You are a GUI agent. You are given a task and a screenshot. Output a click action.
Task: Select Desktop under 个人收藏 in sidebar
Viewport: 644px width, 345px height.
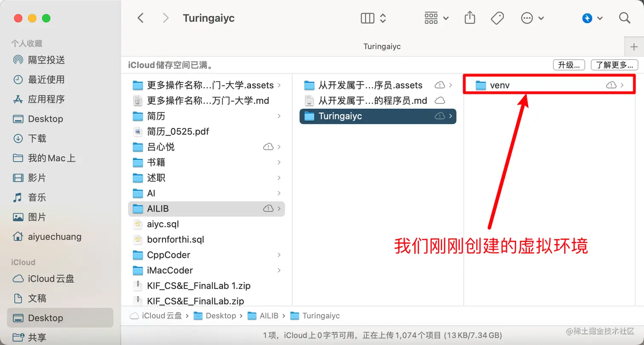tap(60, 119)
